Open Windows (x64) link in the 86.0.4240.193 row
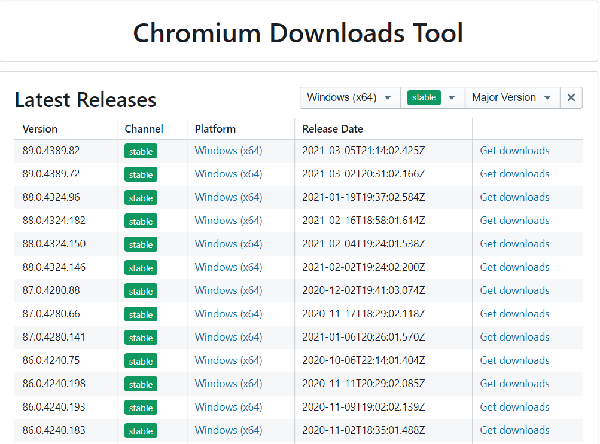The image size is (600, 444). [228, 407]
